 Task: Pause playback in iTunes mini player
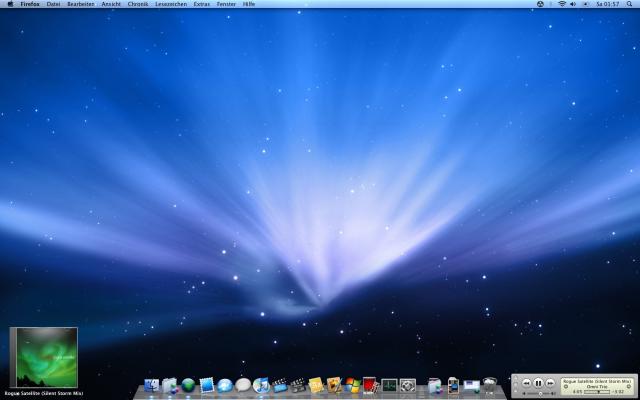point(538,383)
